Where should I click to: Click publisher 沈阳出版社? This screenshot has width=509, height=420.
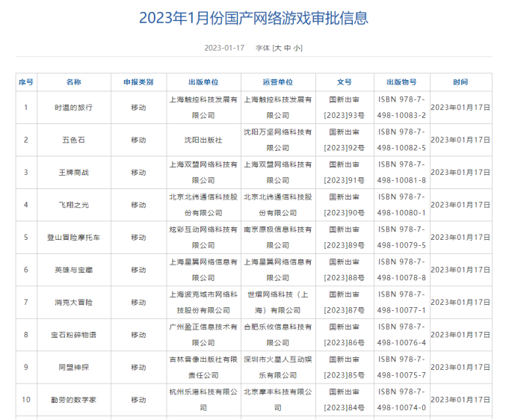click(203, 140)
